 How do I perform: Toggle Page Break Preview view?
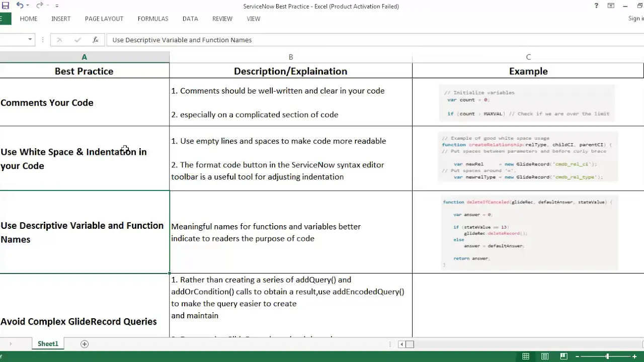(563, 356)
